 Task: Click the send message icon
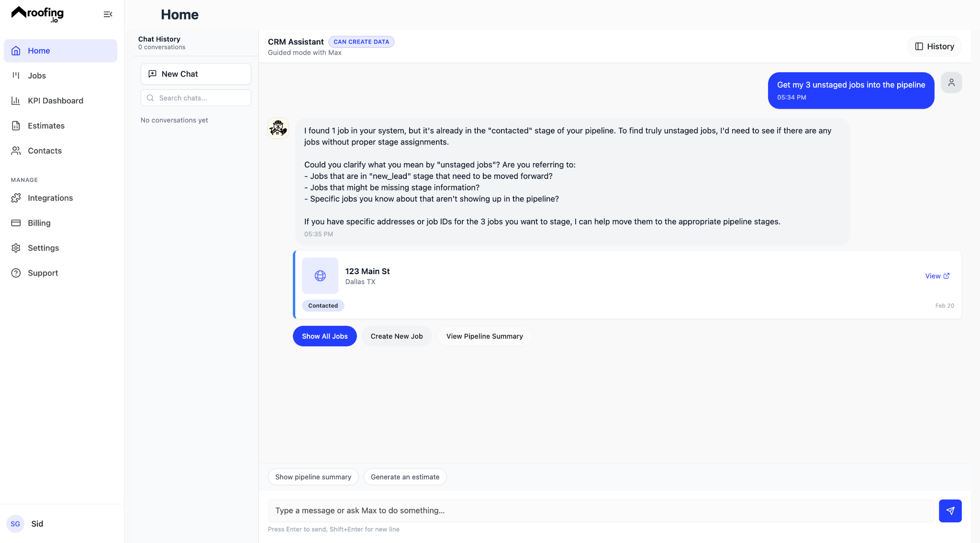(950, 510)
